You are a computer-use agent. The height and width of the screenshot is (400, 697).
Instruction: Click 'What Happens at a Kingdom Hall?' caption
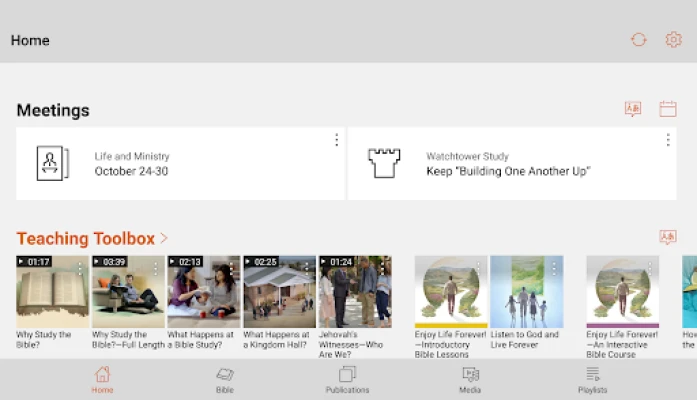(276, 340)
